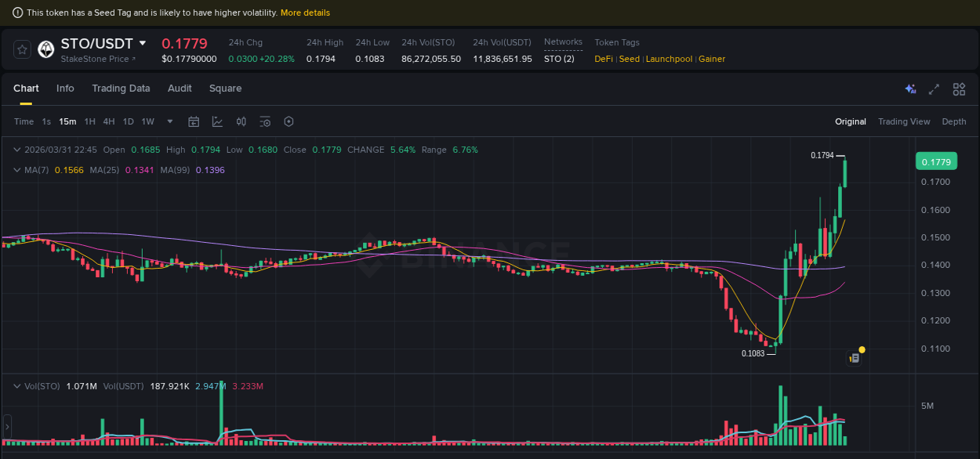
Task: Switch to the Depth chart tab
Action: (954, 121)
